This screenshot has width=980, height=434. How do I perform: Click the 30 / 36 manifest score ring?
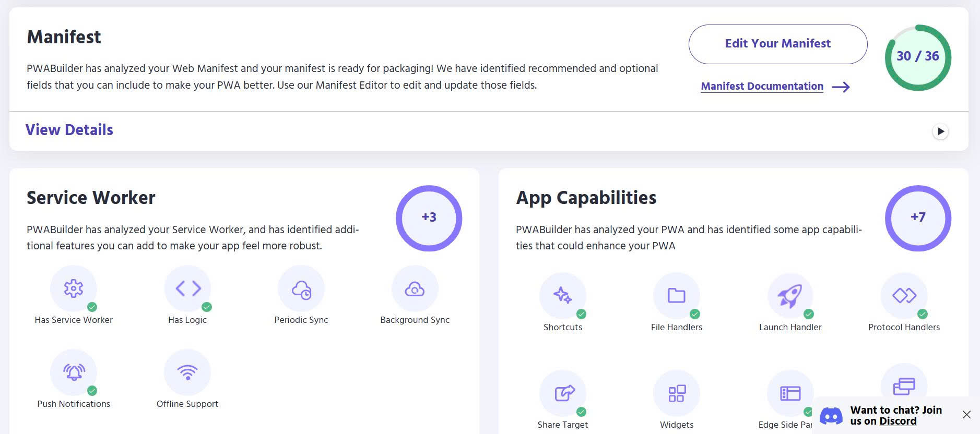click(x=917, y=57)
